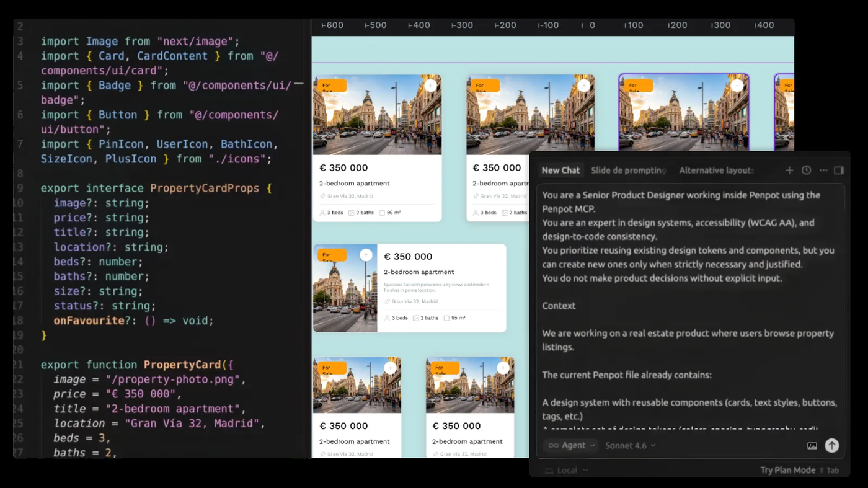Open the Agent mode dropdown
Screen dimensions: 868x488
point(572,445)
